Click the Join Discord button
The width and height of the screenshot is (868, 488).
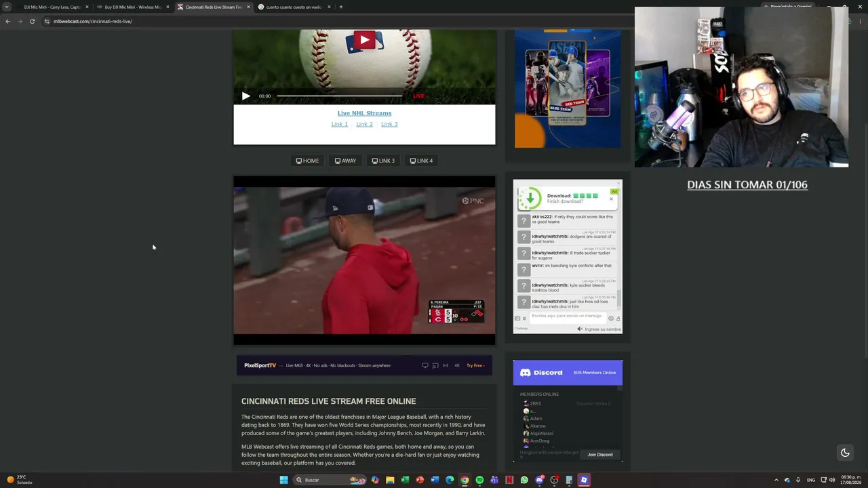pos(600,455)
